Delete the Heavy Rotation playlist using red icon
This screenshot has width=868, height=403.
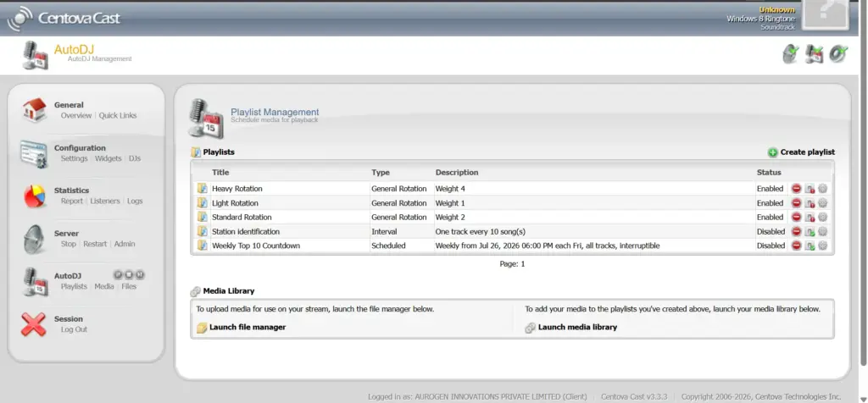796,189
